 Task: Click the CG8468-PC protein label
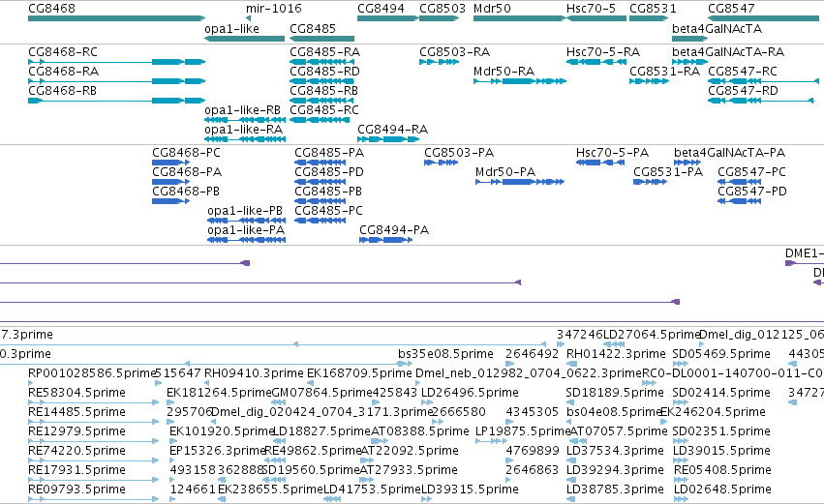(x=186, y=153)
